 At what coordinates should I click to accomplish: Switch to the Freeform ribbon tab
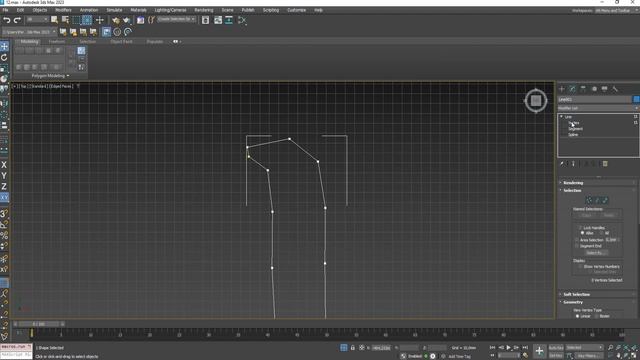pyautogui.click(x=57, y=42)
